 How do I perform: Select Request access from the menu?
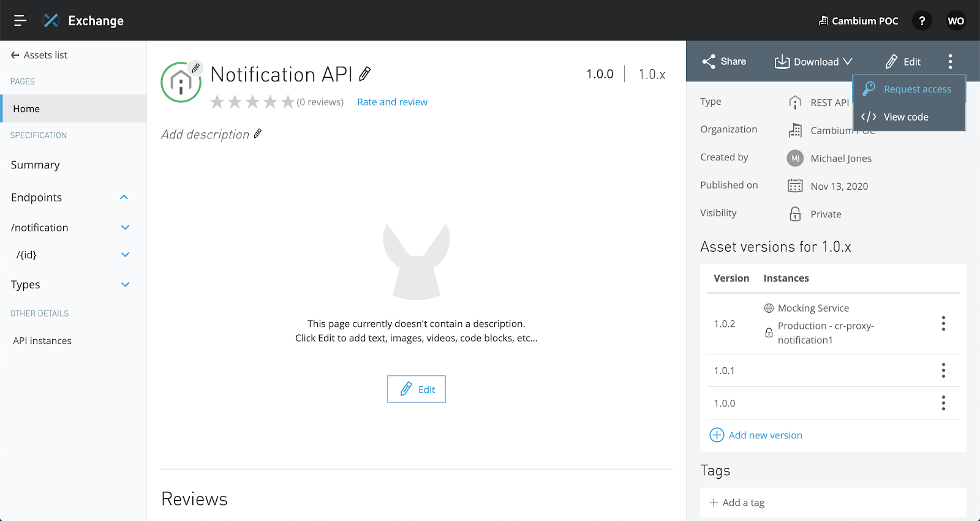917,89
